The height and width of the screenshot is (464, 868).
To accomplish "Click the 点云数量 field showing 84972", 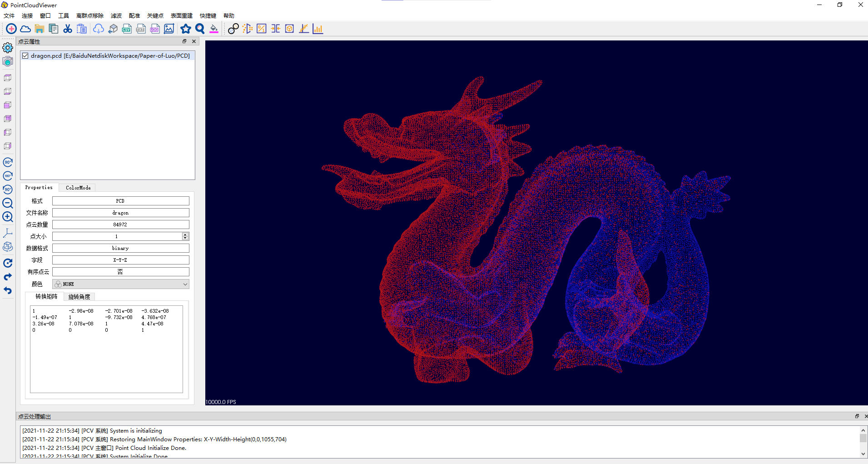I will tap(121, 225).
